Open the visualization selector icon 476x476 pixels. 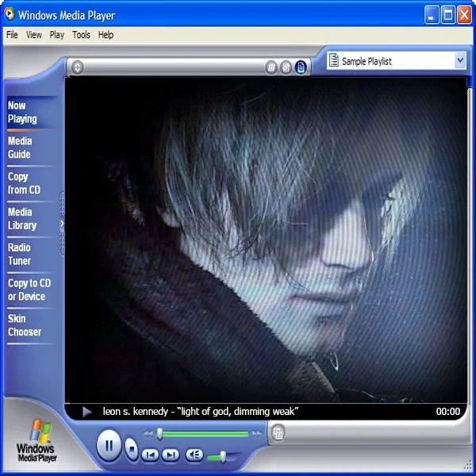[271, 67]
